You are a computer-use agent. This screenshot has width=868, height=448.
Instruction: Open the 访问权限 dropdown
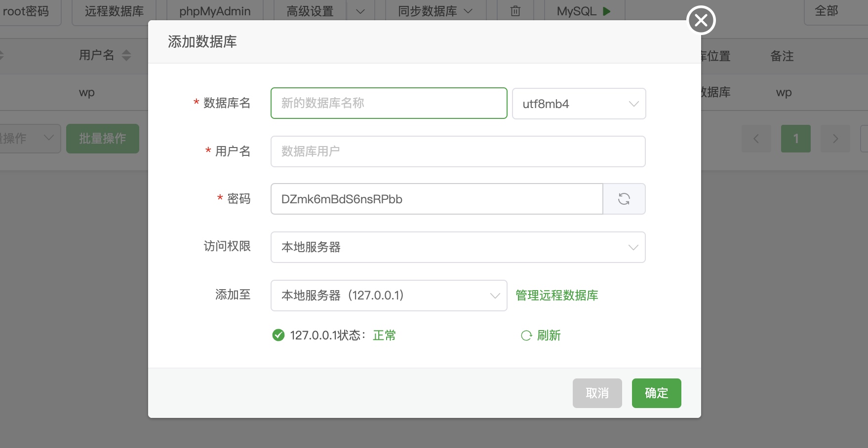click(x=458, y=247)
